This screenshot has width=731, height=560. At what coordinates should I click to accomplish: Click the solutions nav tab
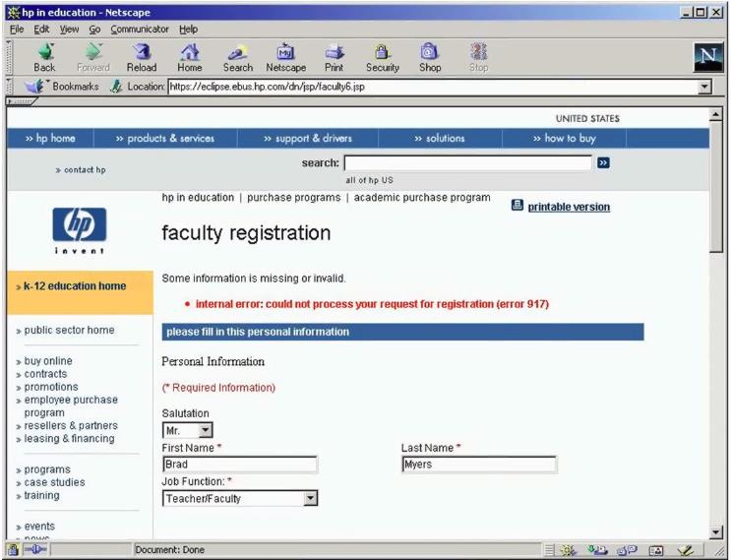(x=440, y=138)
